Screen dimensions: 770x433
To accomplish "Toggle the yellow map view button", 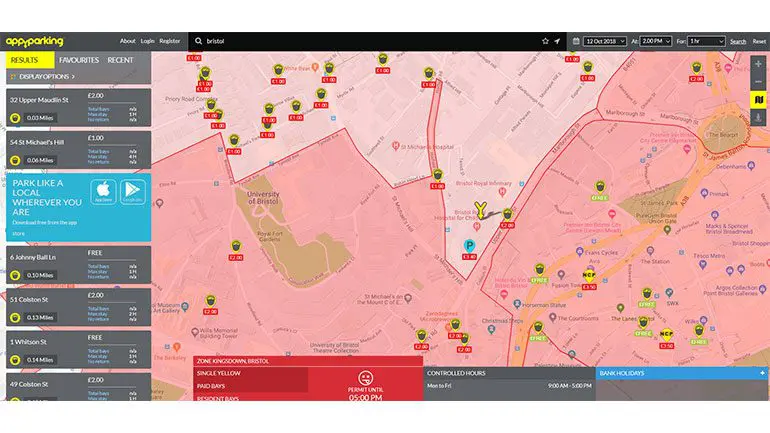I will pos(759,100).
